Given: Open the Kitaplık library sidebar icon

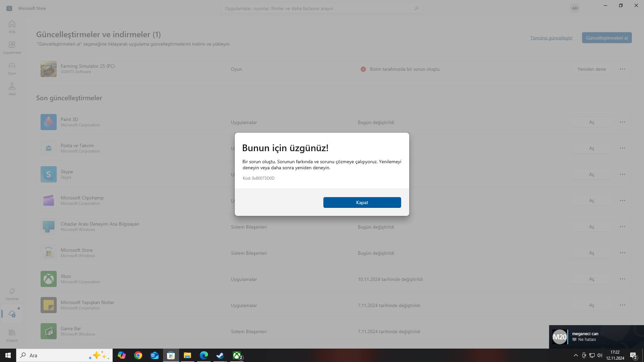Looking at the screenshot, I should coord(12,335).
